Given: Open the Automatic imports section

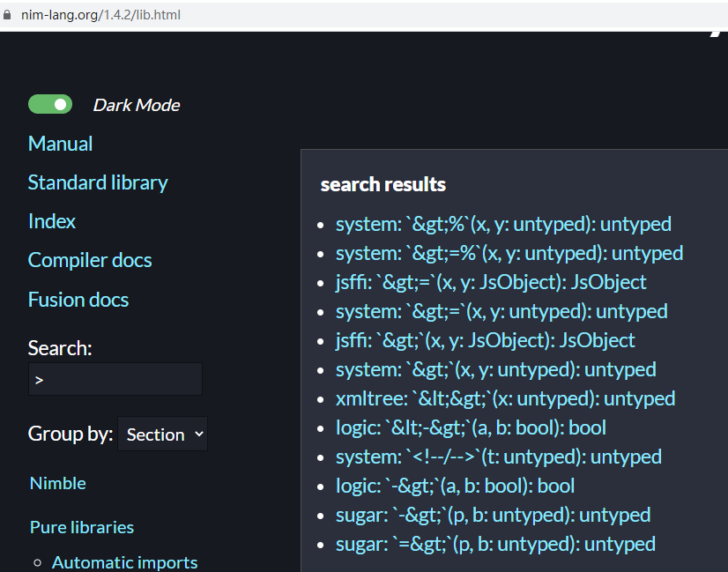Looking at the screenshot, I should click(124, 561).
